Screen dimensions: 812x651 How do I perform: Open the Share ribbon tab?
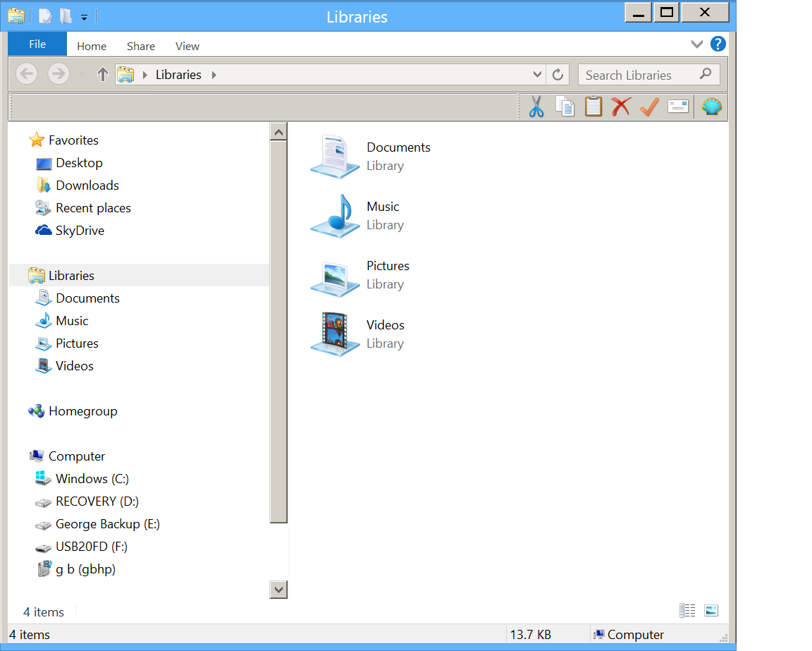[x=141, y=46]
